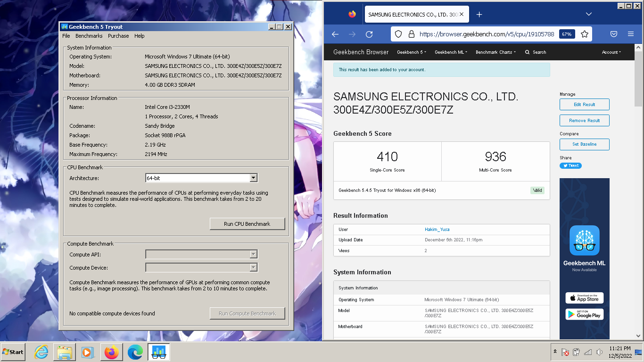The height and width of the screenshot is (362, 644).
Task: Click the Firefox View icon
Action: [352, 14]
